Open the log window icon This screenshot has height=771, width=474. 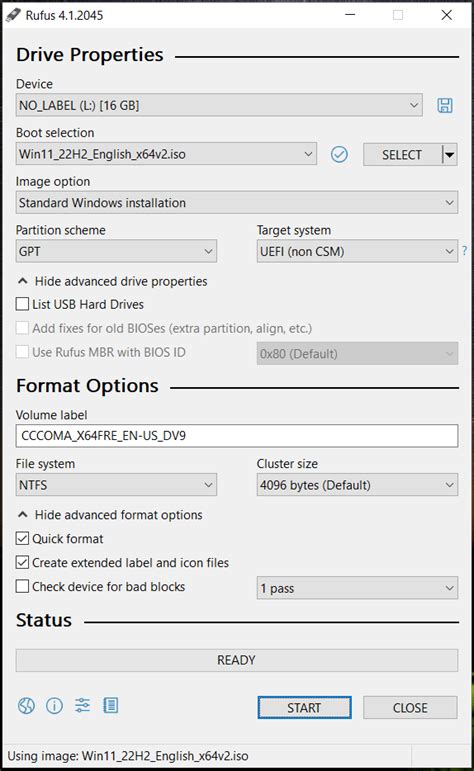click(111, 706)
